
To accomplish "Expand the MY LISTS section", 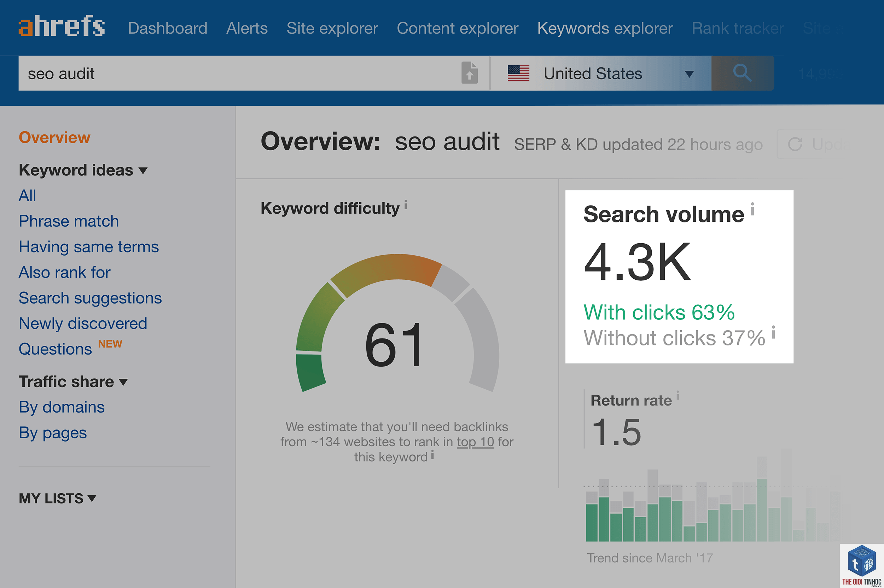I will click(57, 499).
